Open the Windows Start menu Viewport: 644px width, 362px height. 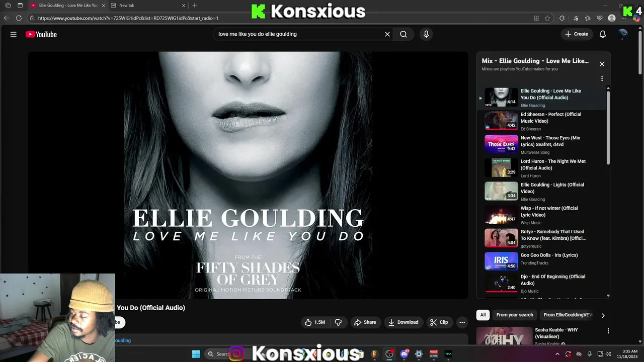point(196,354)
